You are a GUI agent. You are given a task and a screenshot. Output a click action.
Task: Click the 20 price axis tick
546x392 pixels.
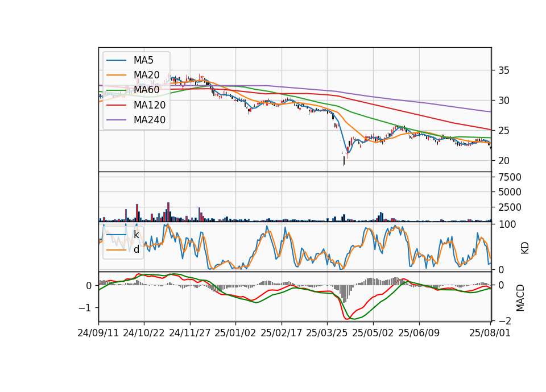504,161
